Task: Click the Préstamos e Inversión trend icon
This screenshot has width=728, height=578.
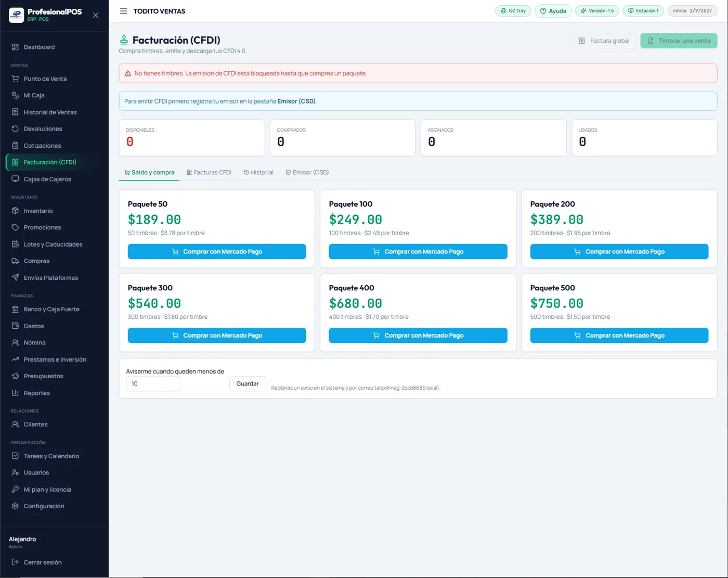Action: (x=15, y=359)
